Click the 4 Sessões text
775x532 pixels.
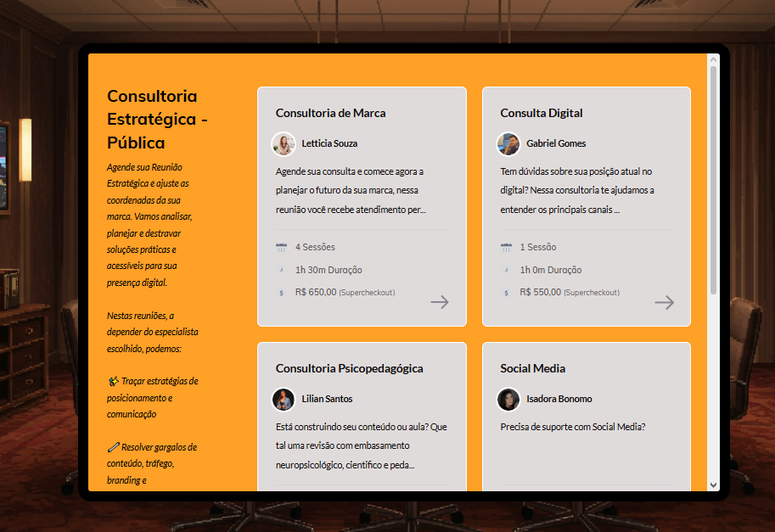tap(315, 247)
